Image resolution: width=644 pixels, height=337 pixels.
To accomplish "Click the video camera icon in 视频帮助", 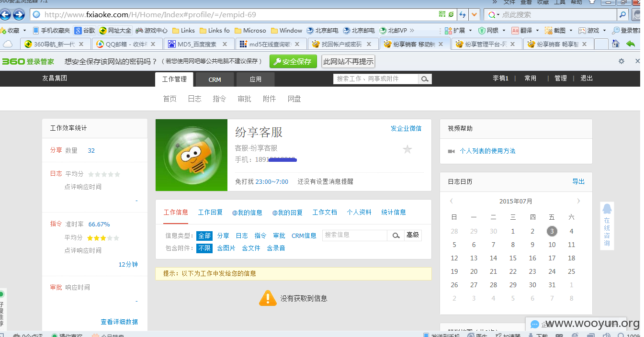I will pos(451,151).
